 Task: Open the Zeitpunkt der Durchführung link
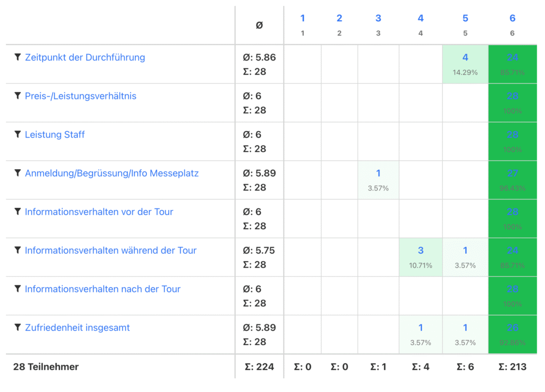(85, 57)
